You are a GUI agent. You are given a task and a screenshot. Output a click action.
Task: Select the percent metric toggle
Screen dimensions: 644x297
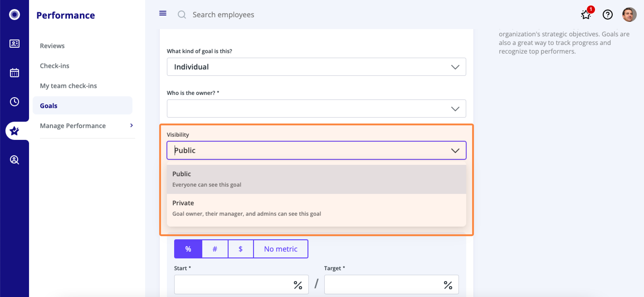point(188,249)
